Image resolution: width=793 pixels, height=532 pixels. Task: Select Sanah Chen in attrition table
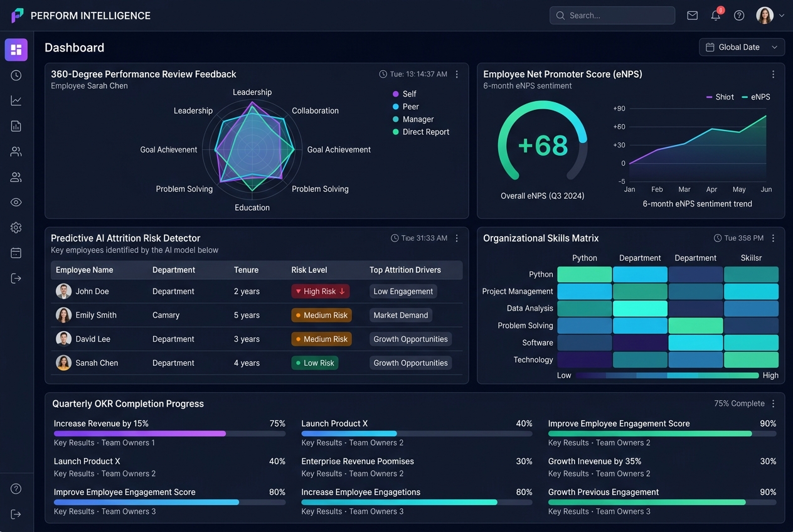257,363
